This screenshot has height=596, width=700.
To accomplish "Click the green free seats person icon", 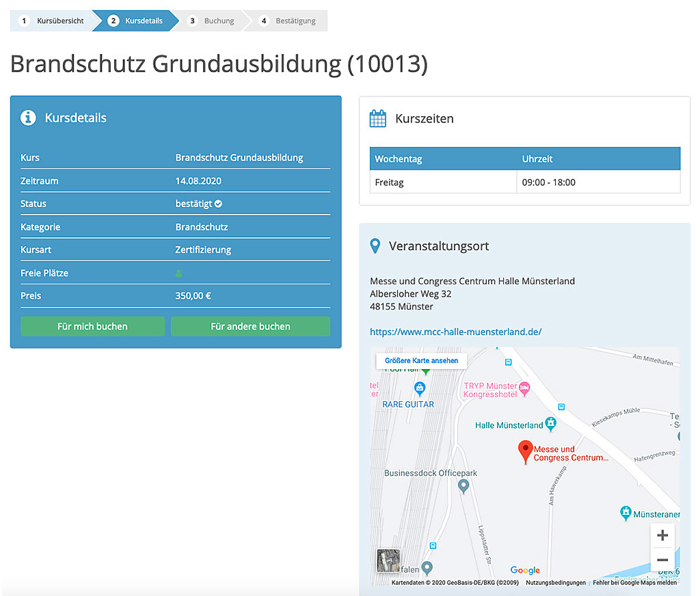I will (x=178, y=273).
